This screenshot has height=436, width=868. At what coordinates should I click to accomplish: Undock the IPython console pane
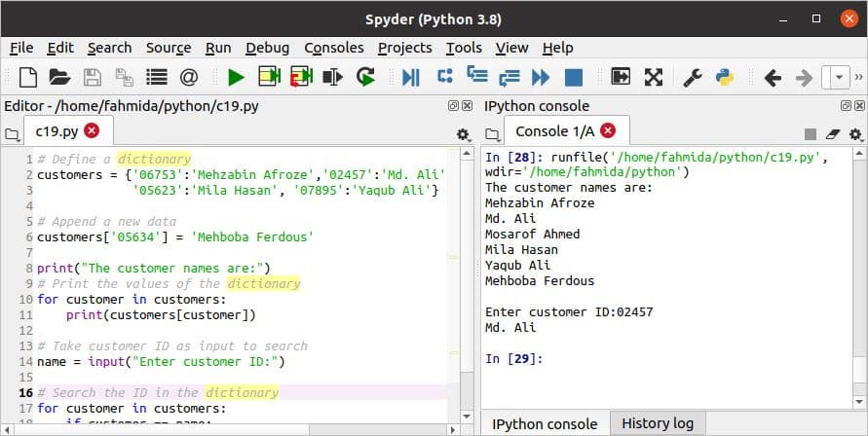click(842, 106)
